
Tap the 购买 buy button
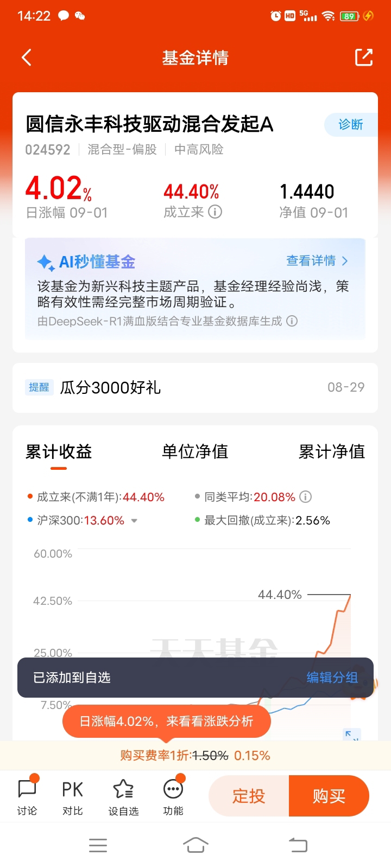[x=329, y=796]
